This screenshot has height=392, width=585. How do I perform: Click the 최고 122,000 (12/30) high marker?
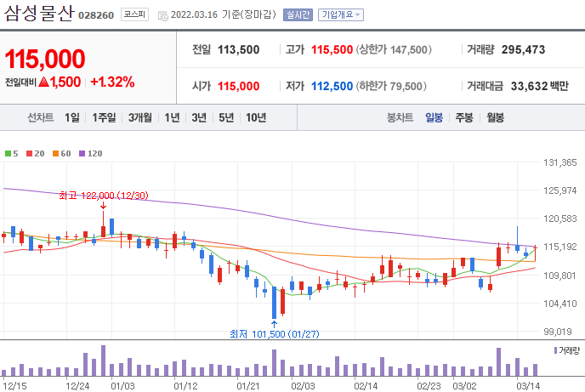[104, 196]
